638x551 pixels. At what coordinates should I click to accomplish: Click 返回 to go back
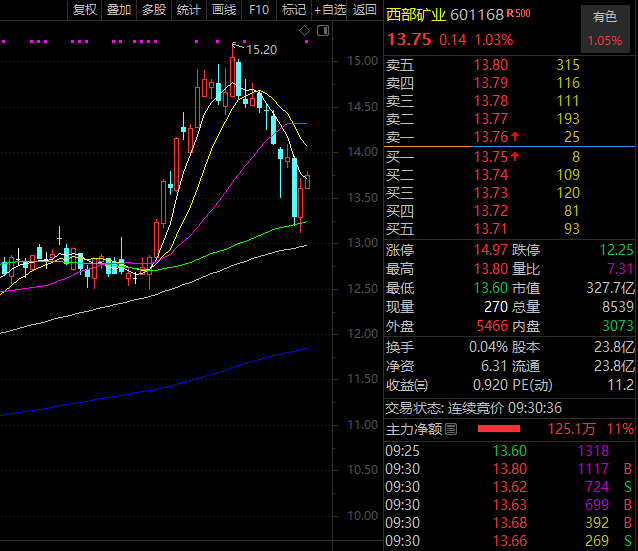pyautogui.click(x=365, y=10)
